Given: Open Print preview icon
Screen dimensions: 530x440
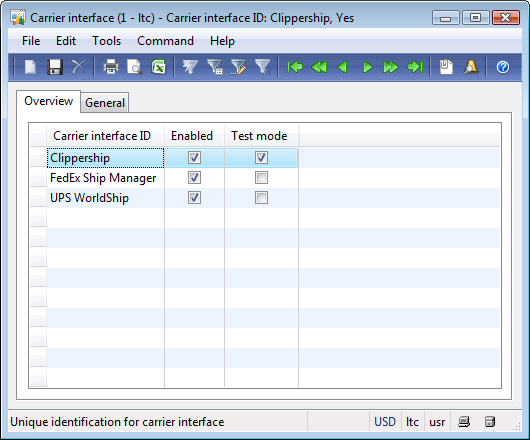Looking at the screenshot, I should click(134, 67).
